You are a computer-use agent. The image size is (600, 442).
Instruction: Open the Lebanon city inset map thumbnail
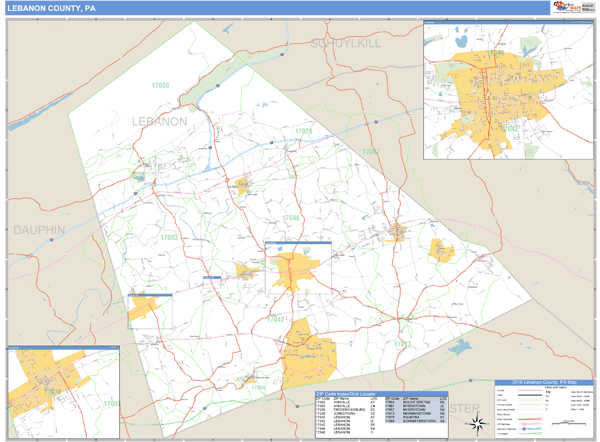(x=508, y=90)
